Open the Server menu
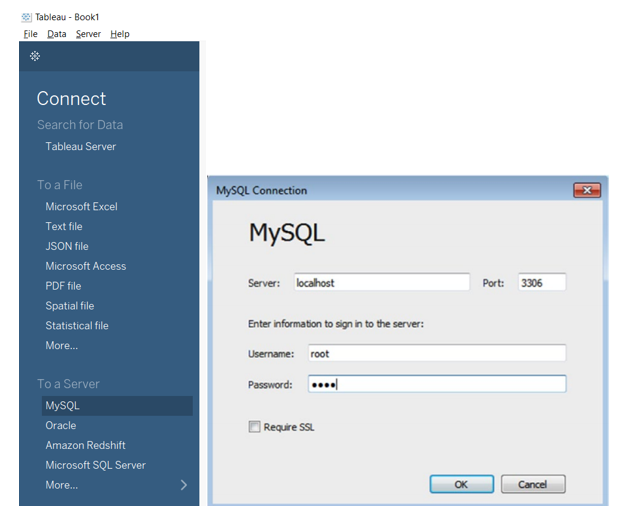 point(88,34)
